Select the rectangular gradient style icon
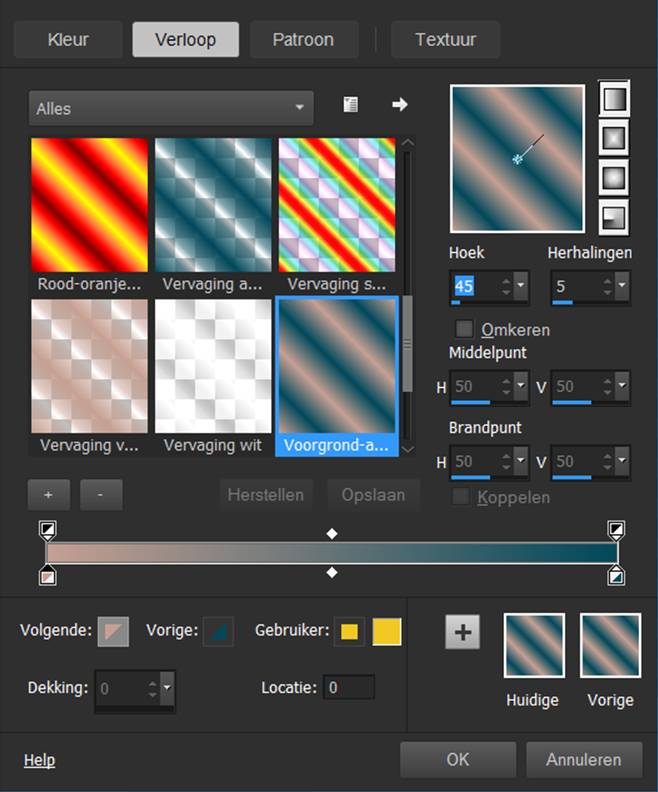 612,139
